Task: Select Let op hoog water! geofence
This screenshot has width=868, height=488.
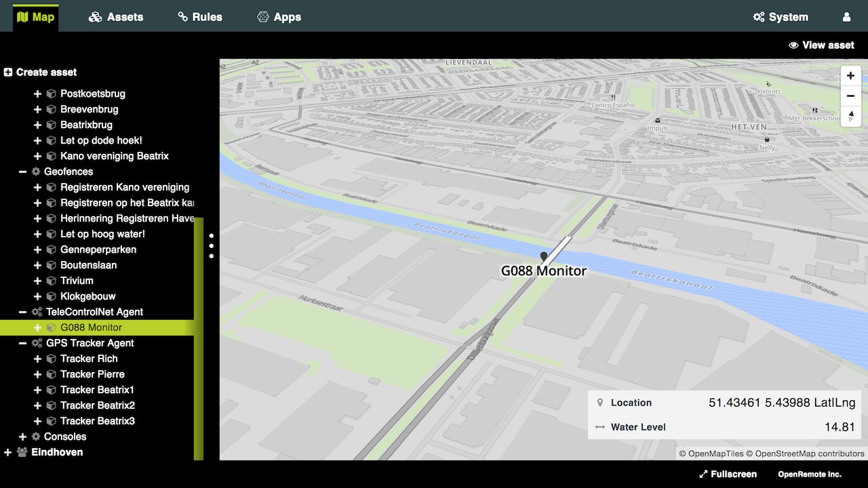Action: (102, 234)
